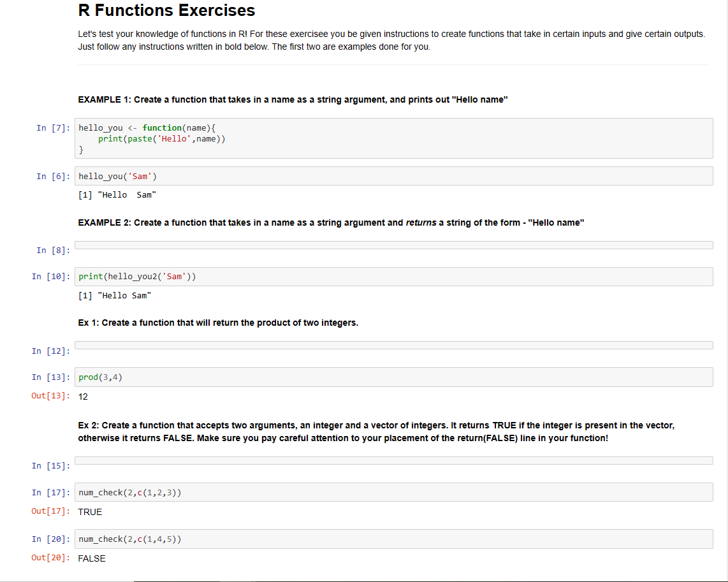Select the hello_you('Sam') code cell
Image resolution: width=728 pixels, height=582 pixels.
393,176
